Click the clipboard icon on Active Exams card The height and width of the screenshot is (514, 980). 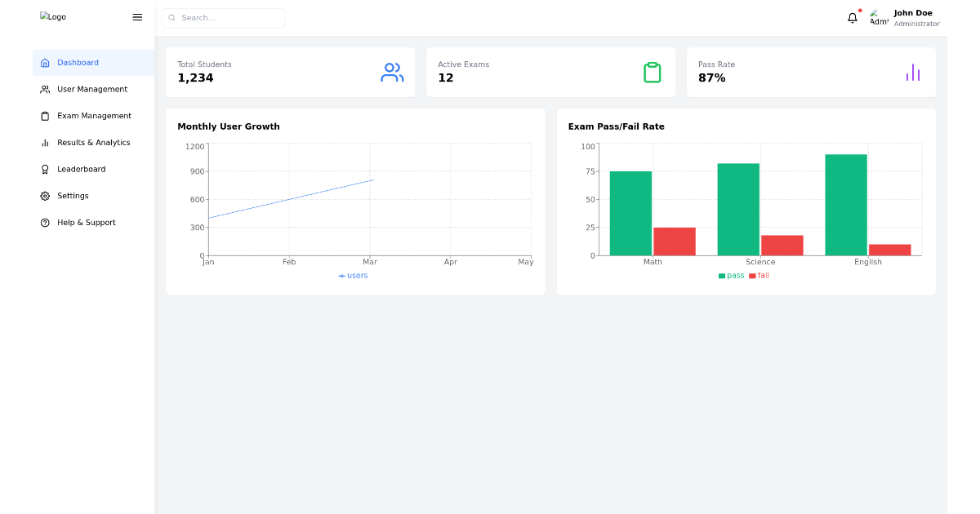(653, 72)
